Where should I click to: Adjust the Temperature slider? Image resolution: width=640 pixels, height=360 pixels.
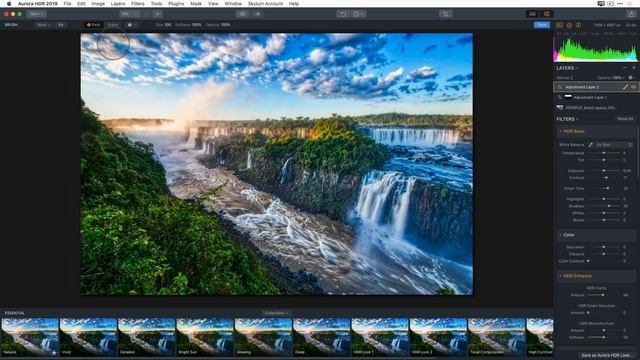(x=604, y=153)
